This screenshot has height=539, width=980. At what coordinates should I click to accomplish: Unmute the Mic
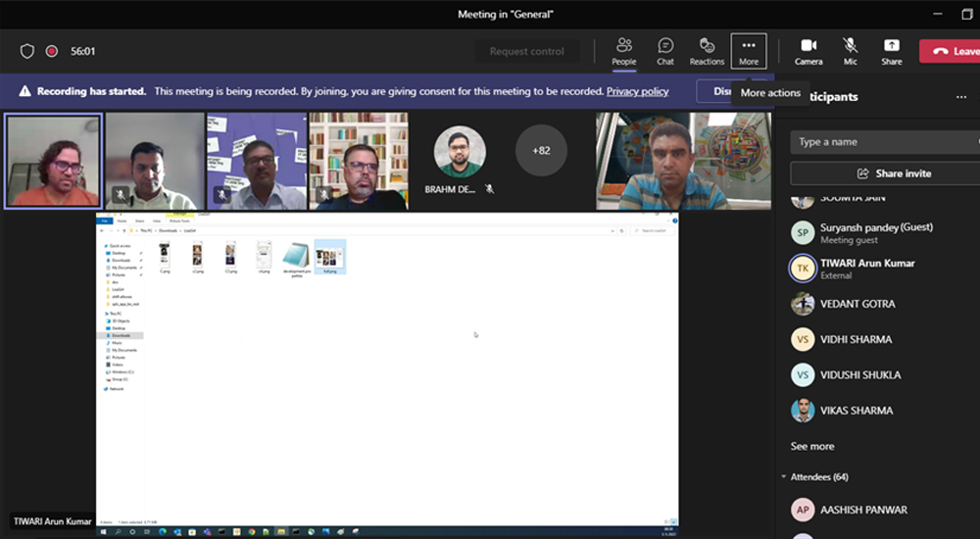tap(851, 51)
